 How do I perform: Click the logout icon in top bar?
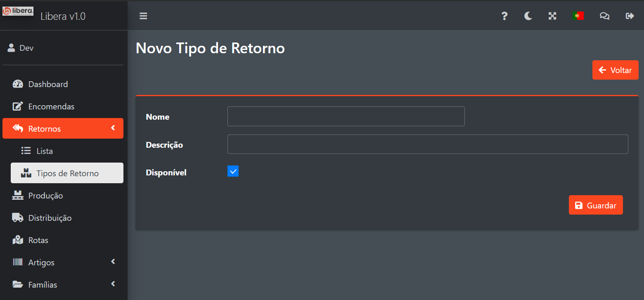point(630,16)
